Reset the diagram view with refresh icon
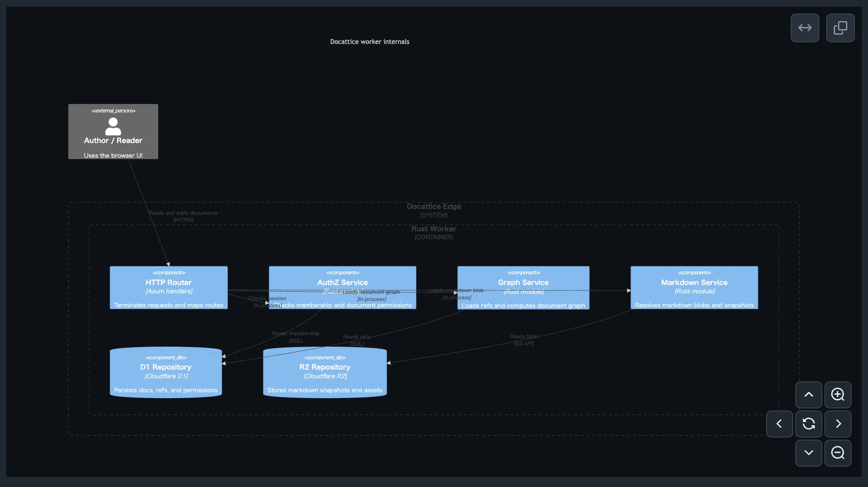The image size is (868, 487). (x=808, y=424)
